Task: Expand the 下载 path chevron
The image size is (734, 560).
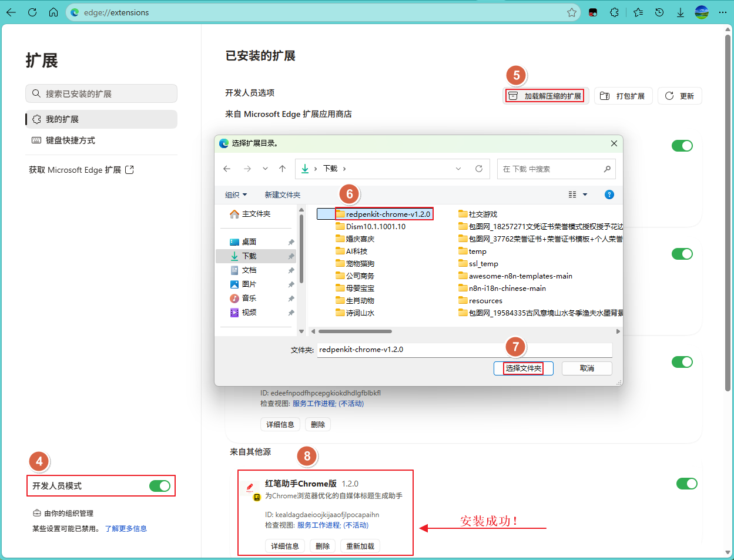Action: 344,169
